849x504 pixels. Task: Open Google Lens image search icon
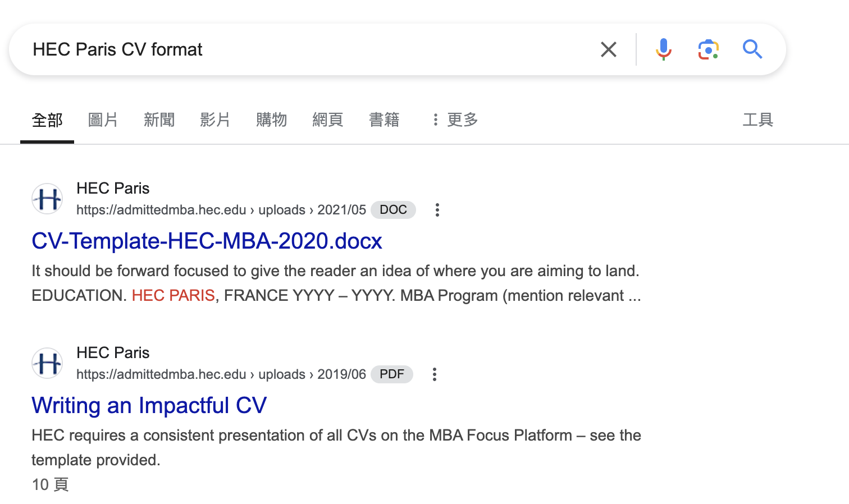point(708,49)
